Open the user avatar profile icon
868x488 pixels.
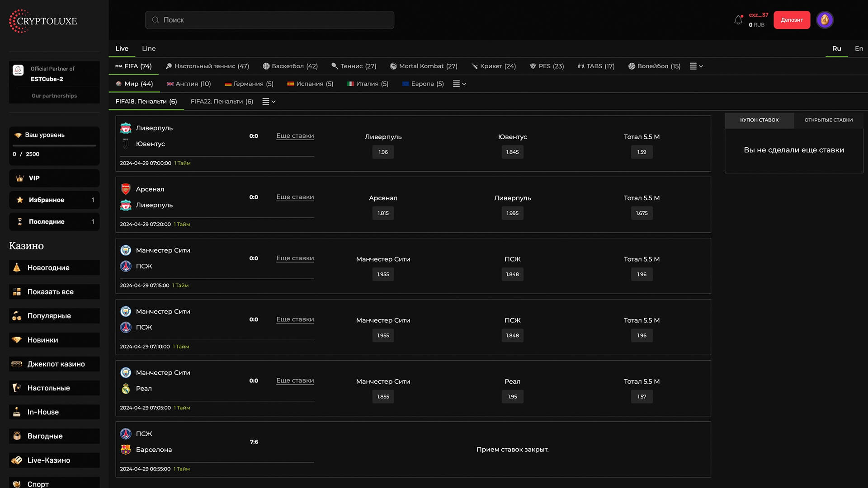coord(825,20)
